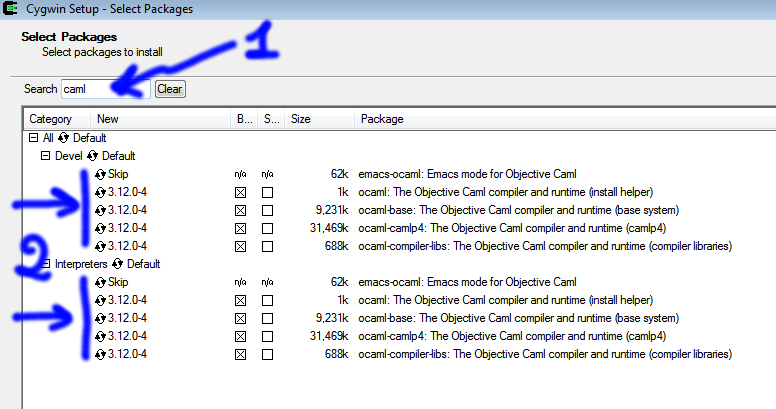The image size is (776, 409).
Task: Cycle the version icon for ocaml install helper under Interpreters
Action: coord(100,300)
